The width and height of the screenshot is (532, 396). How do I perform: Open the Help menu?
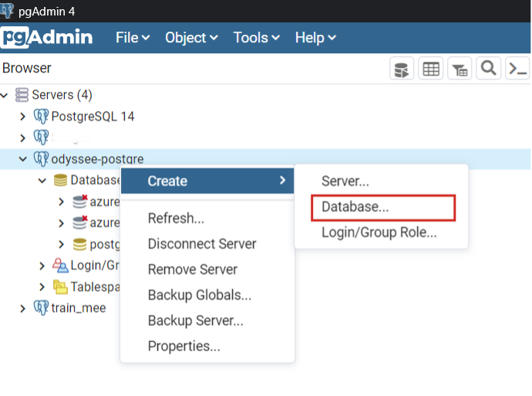315,37
